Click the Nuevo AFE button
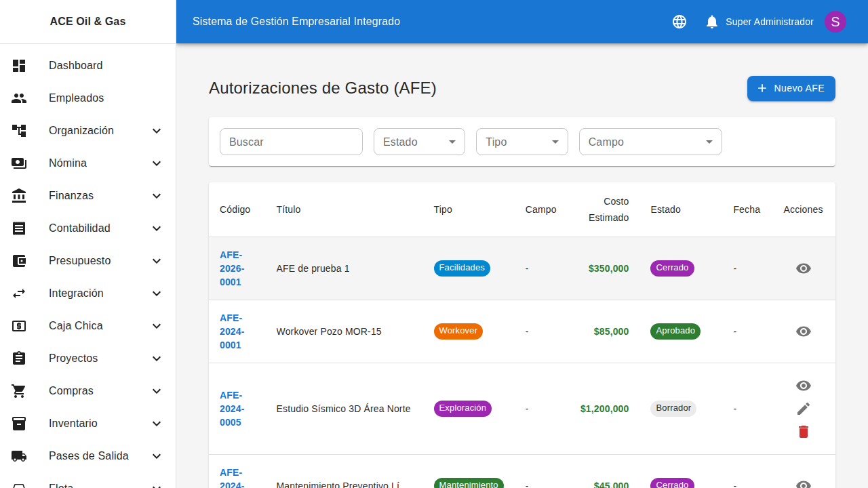This screenshot has height=488, width=868. 791,88
